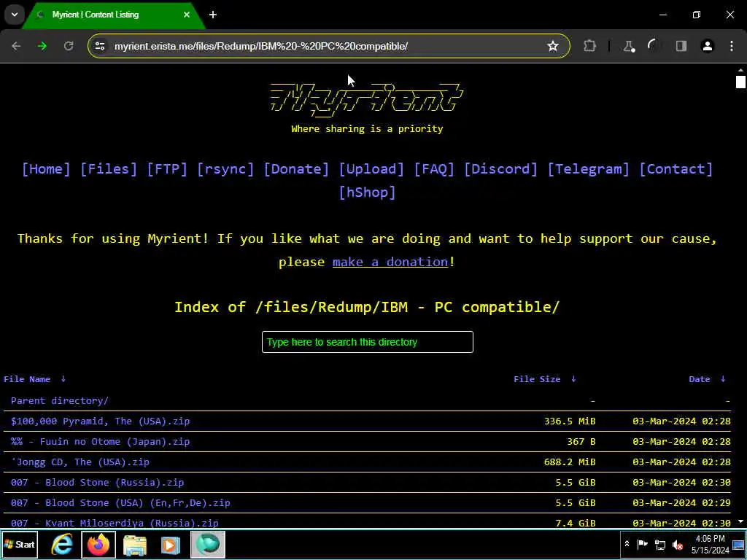747x560 pixels.
Task: Expand the tab search dropdown arrow
Action: [15, 15]
